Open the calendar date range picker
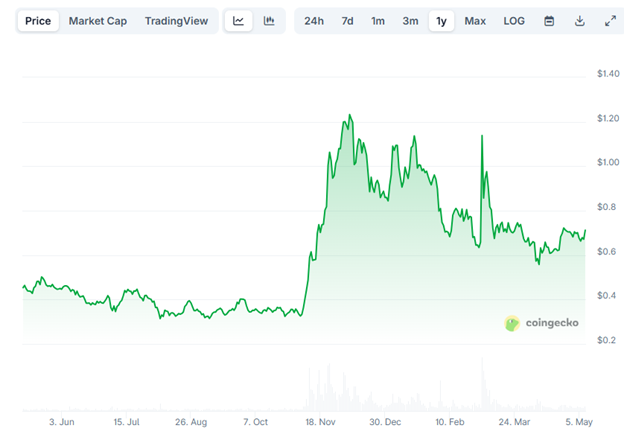The width and height of the screenshot is (624, 437). pos(549,21)
